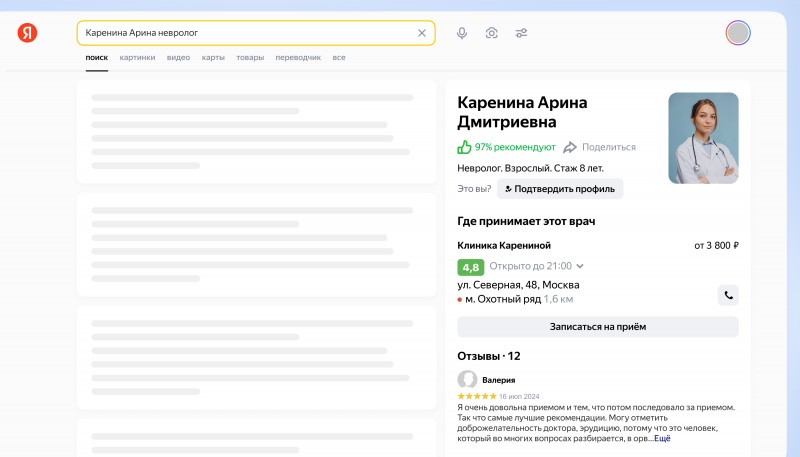
Task: Open the карты tab
Action: point(213,58)
